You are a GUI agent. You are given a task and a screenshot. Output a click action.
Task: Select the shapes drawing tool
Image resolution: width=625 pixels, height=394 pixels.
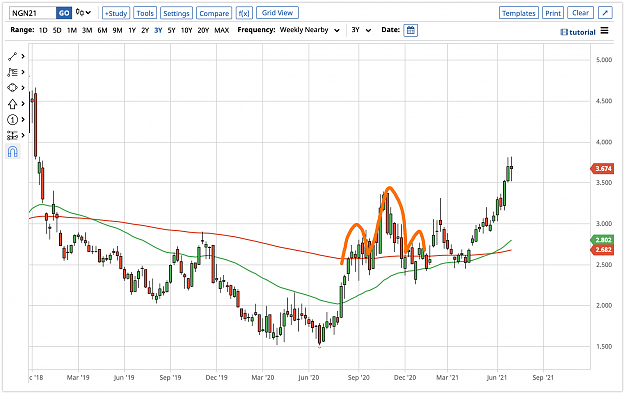(x=12, y=88)
